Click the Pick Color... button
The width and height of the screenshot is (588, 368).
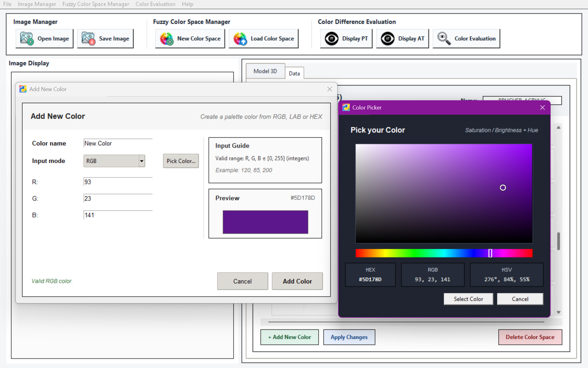pyautogui.click(x=181, y=161)
